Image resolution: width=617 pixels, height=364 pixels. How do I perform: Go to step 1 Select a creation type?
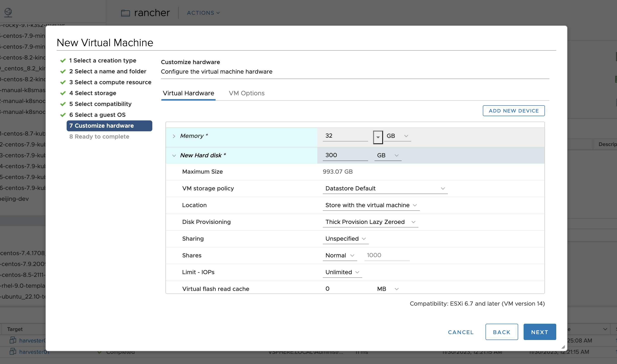103,60
